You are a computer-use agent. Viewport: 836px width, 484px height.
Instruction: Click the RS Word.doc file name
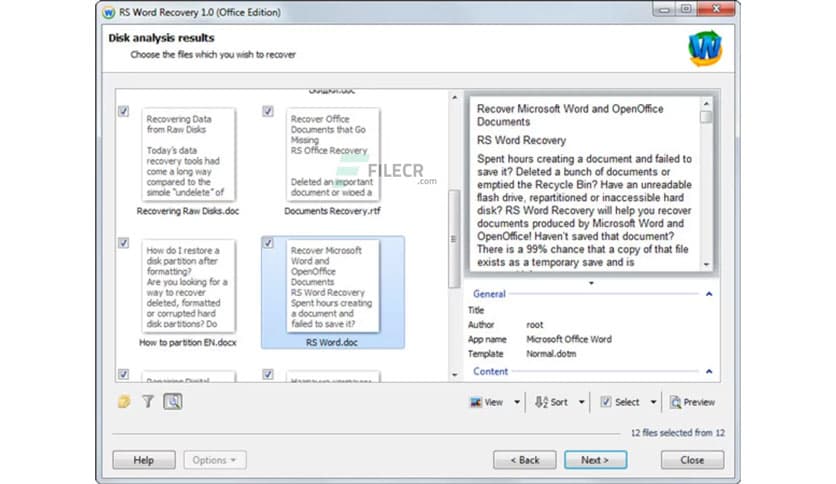pyautogui.click(x=332, y=342)
